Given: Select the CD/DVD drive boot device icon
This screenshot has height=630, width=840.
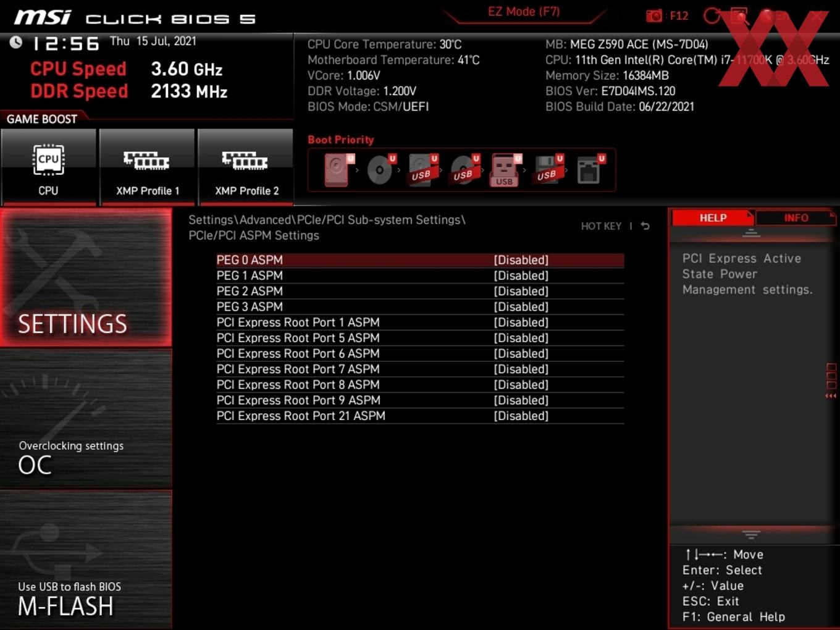Looking at the screenshot, I should (380, 170).
